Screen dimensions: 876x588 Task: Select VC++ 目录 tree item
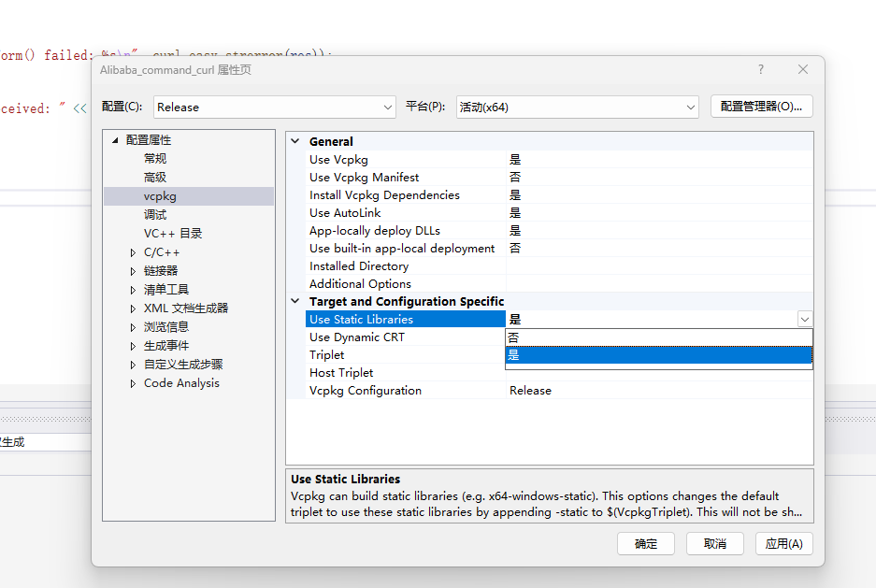[x=173, y=234]
